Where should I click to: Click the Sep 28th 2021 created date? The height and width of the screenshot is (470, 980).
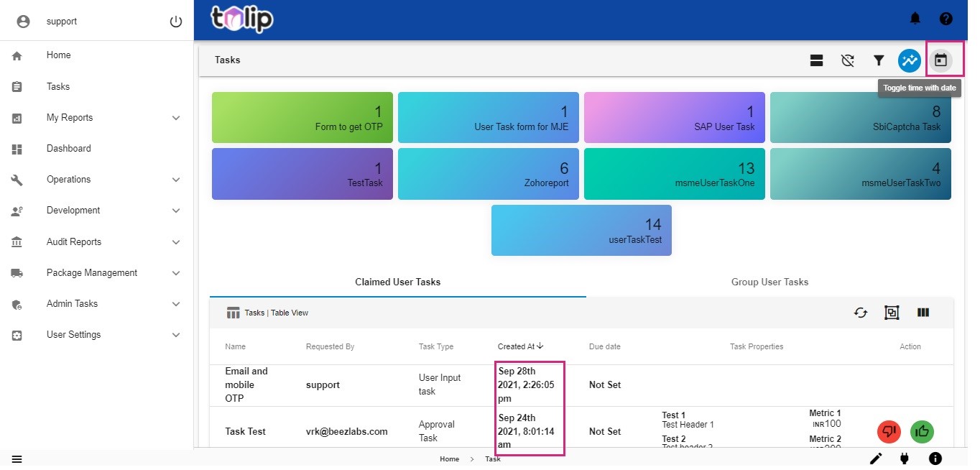(x=527, y=385)
